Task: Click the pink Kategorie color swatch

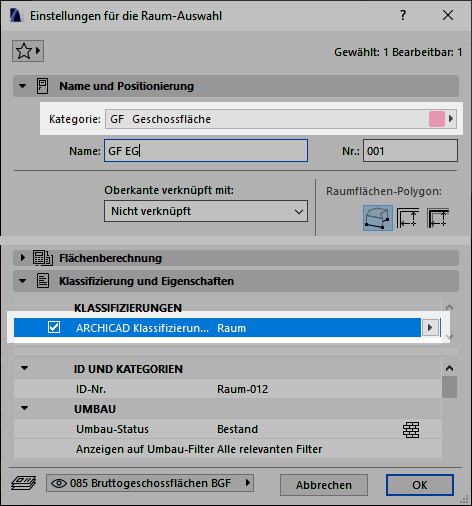Action: click(437, 119)
